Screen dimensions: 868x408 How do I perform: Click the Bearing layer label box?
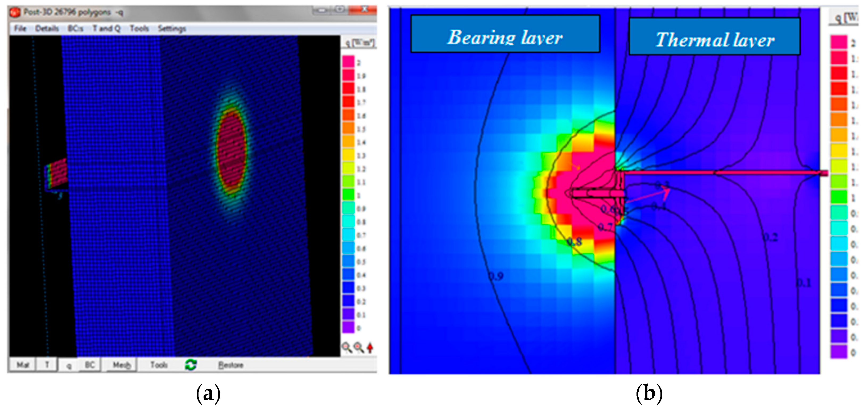pos(505,34)
